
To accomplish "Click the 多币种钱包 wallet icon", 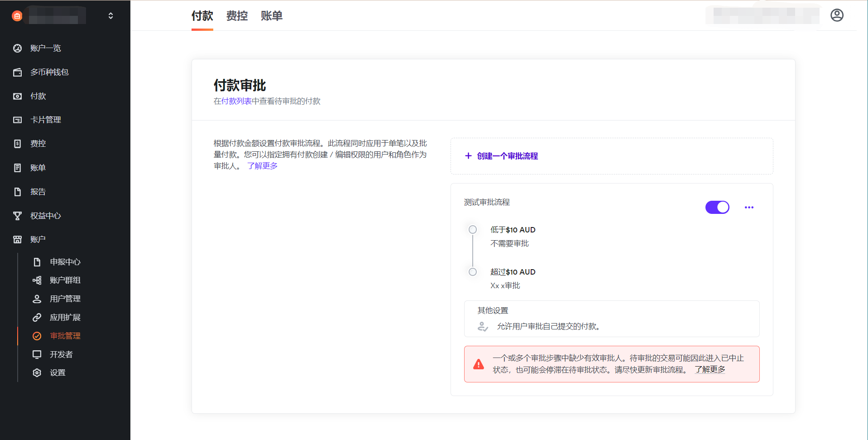I will (18, 72).
